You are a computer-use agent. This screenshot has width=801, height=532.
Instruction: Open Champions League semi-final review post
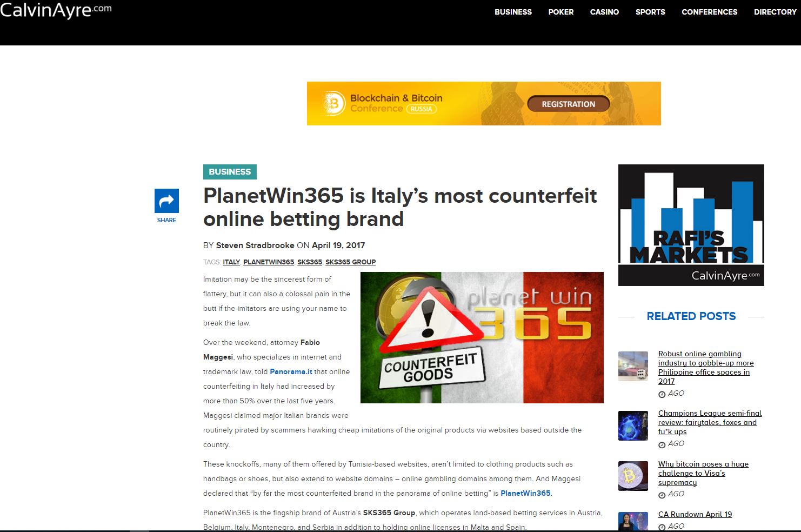(710, 422)
